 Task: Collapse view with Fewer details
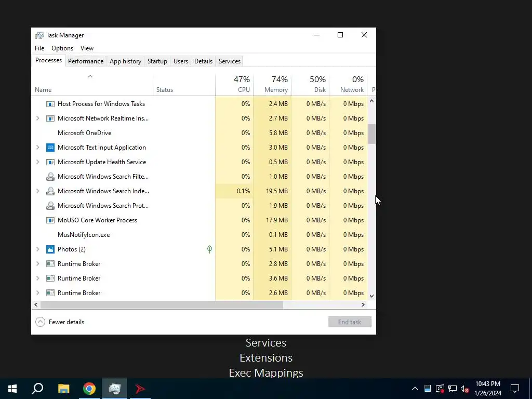tap(60, 322)
